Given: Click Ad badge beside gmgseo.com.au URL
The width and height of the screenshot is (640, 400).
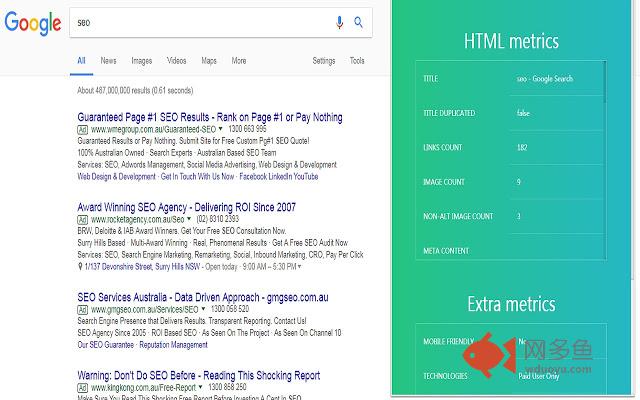Looking at the screenshot, I should coord(82,310).
